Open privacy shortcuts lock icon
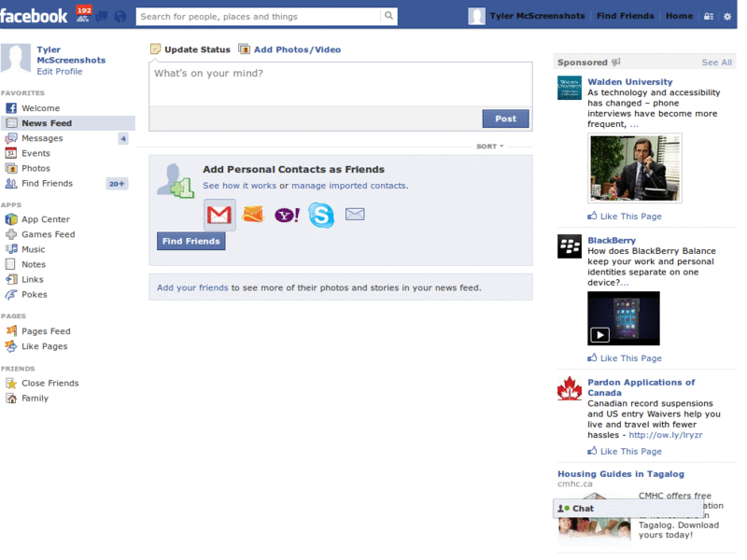This screenshot has width=747, height=560. (709, 16)
